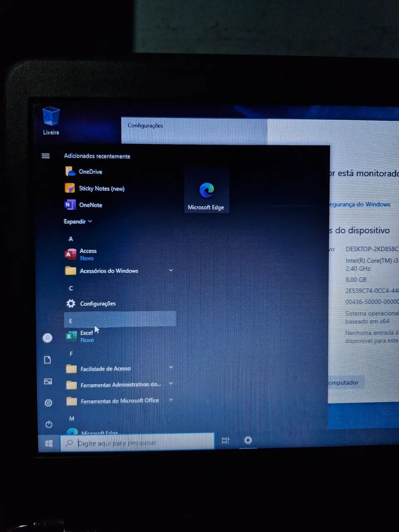Viewport: 399px width, 532px height.
Task: Click the letter A section header
Action: click(x=71, y=239)
